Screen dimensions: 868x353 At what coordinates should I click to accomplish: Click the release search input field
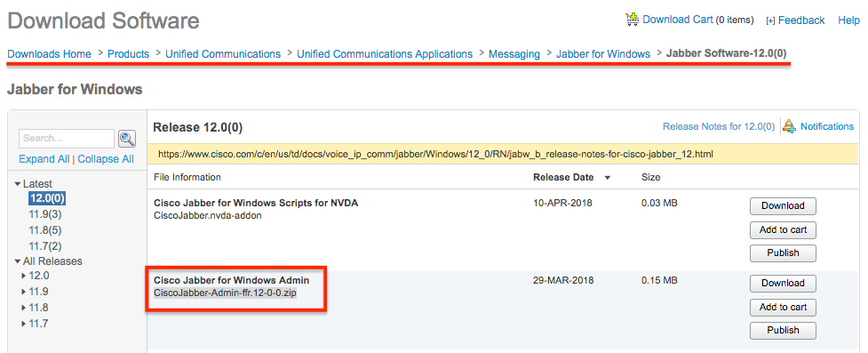click(67, 138)
